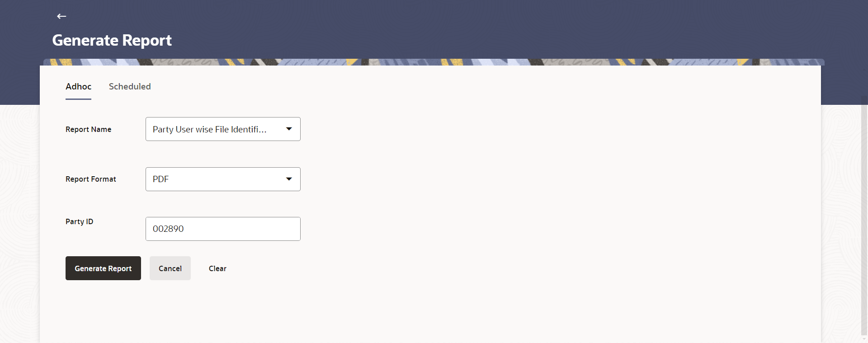
Task: Click the Generate Report page heading
Action: click(x=112, y=40)
